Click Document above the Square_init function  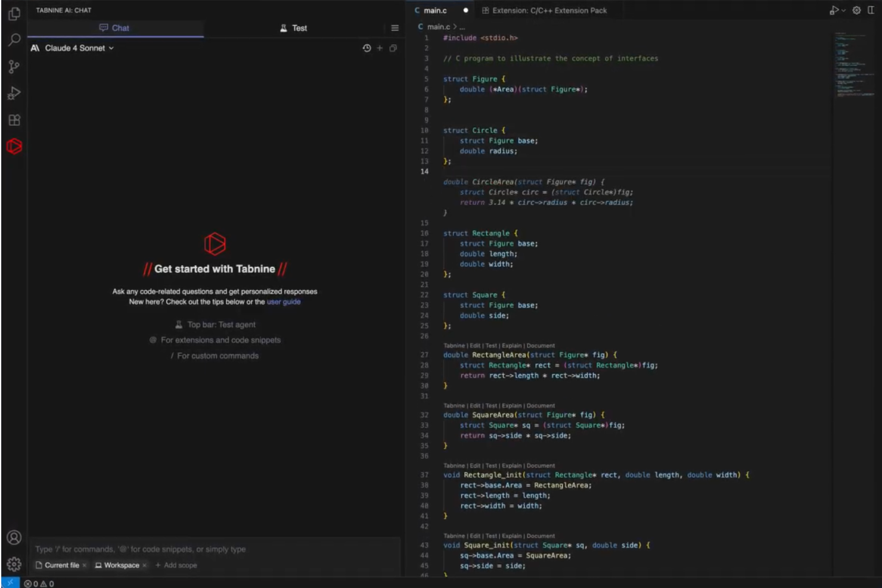(541, 536)
